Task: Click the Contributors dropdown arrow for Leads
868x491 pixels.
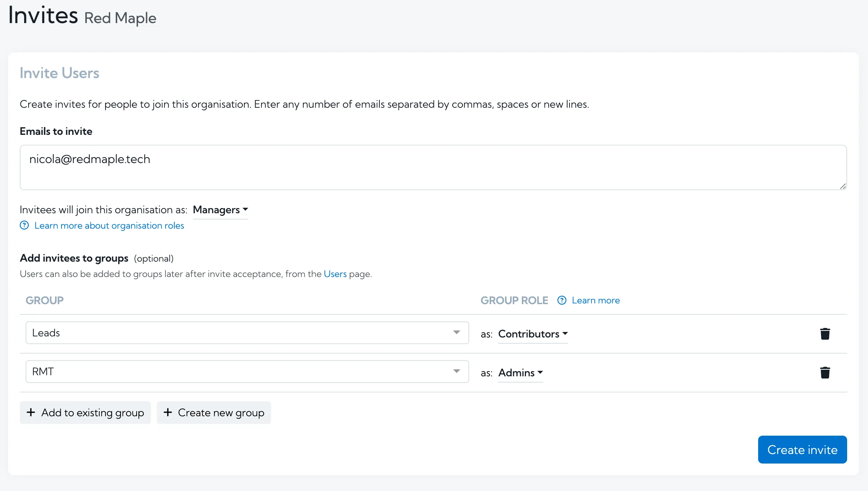Action: point(565,333)
